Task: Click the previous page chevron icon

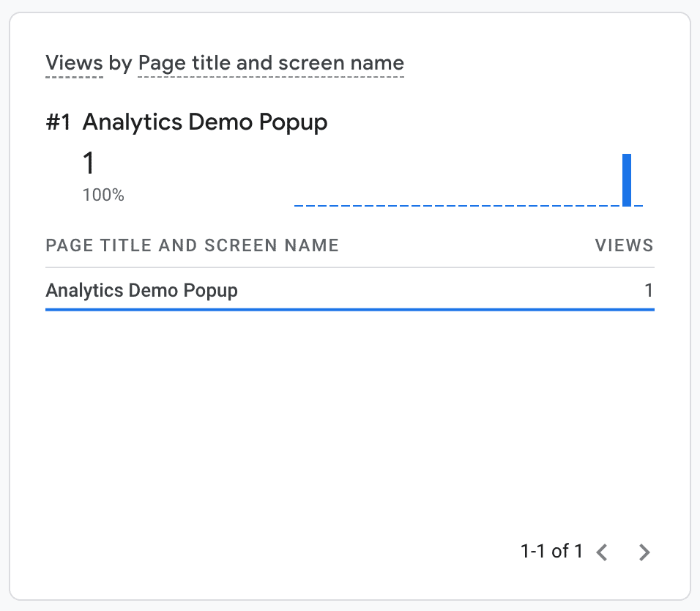Action: pos(602,552)
